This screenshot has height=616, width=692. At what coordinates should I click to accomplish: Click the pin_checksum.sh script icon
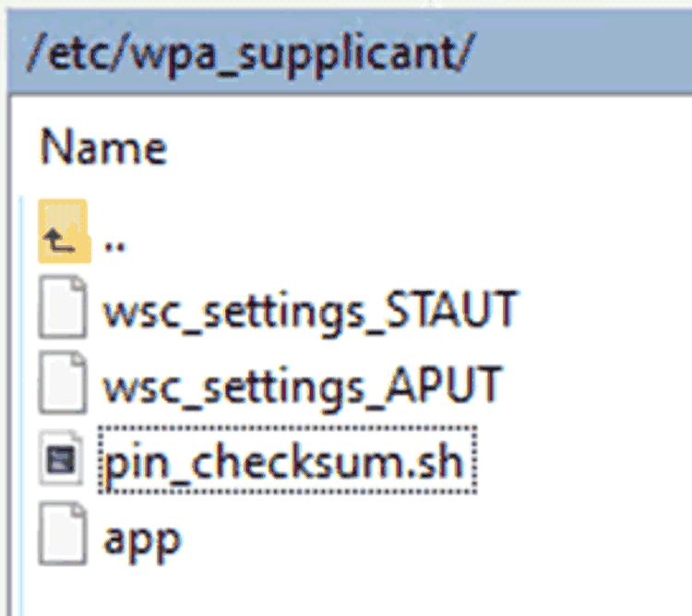(62, 460)
